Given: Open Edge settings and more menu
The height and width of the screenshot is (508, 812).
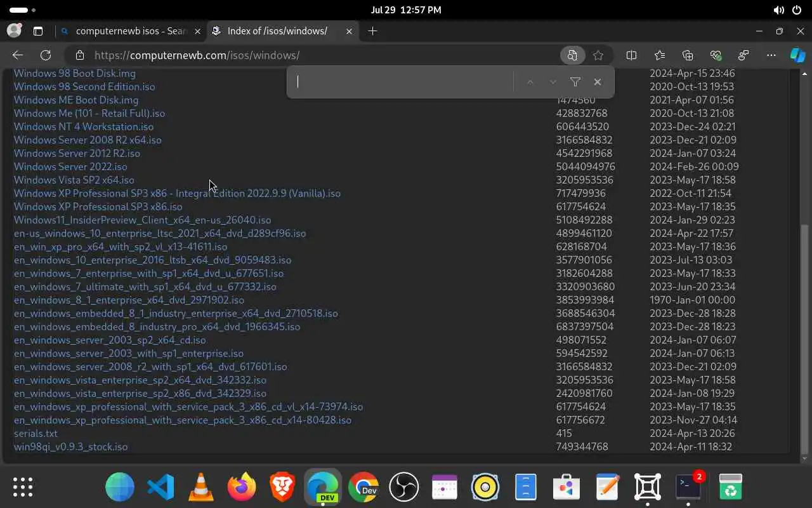Looking at the screenshot, I should point(771,55).
